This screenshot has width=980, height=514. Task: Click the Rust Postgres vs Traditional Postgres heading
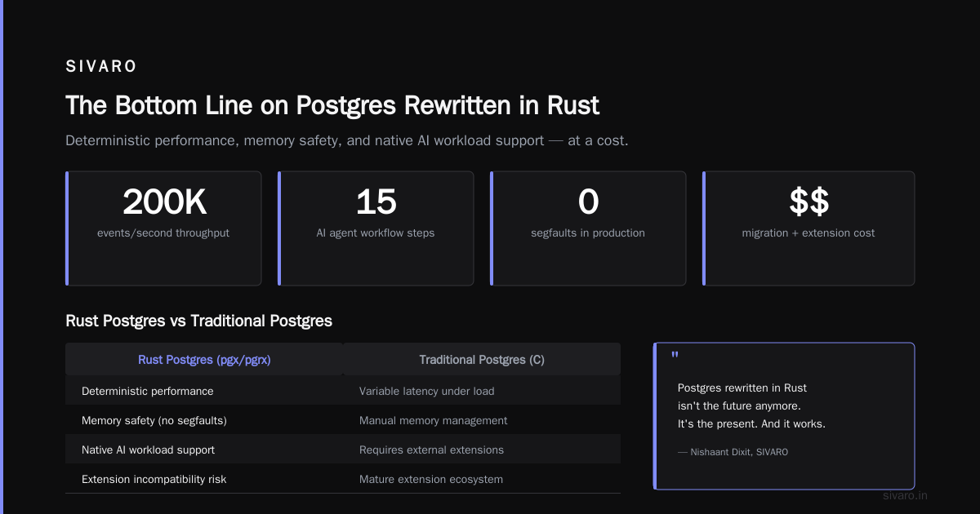198,321
